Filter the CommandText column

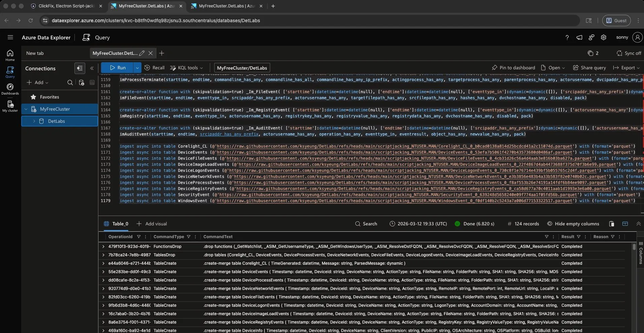[x=547, y=237]
